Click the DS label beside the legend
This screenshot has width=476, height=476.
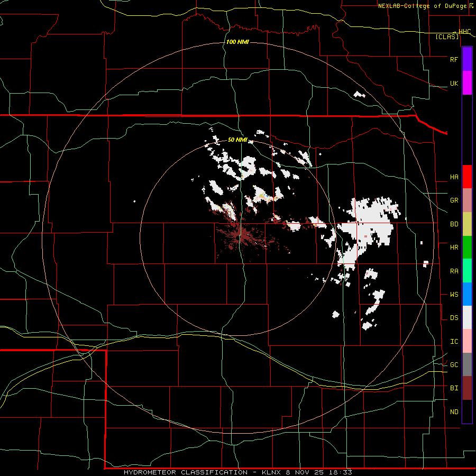tap(454, 318)
